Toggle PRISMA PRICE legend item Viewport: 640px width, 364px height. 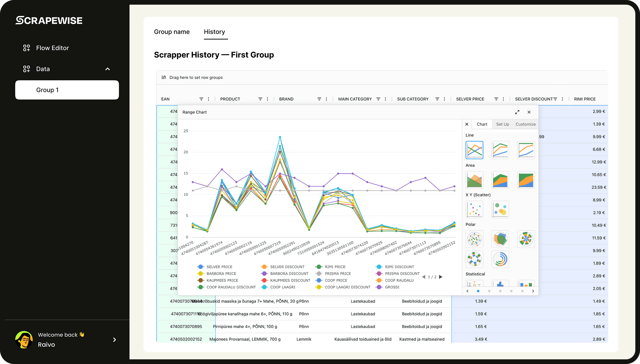[x=338, y=274]
